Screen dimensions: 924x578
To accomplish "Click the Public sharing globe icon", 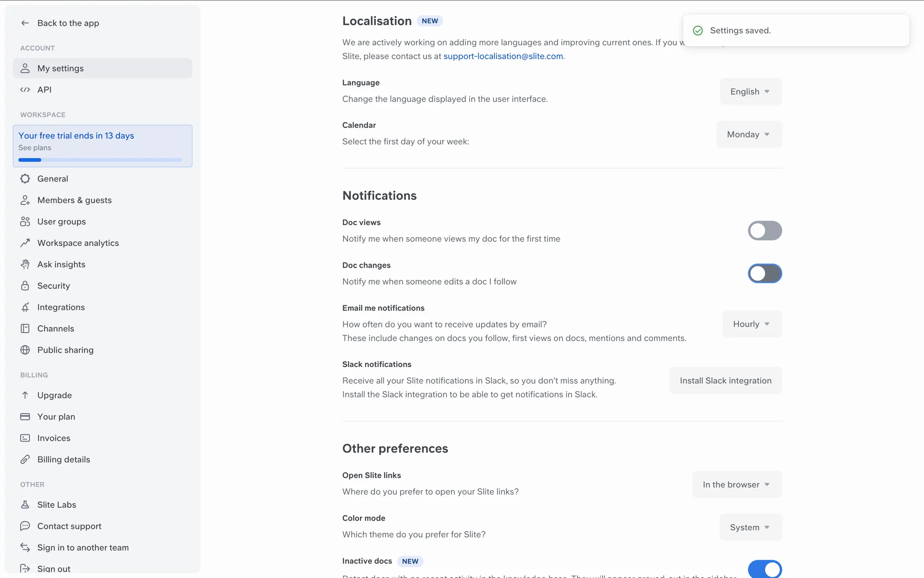I will 25,350.
